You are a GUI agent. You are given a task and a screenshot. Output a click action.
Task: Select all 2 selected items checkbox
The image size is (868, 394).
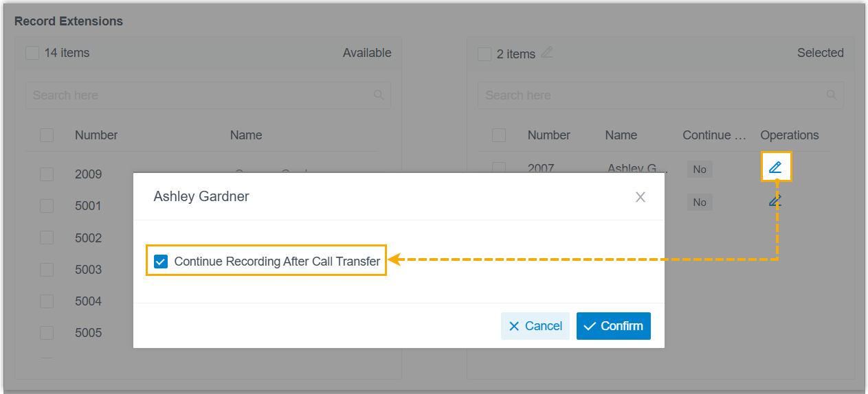point(485,54)
